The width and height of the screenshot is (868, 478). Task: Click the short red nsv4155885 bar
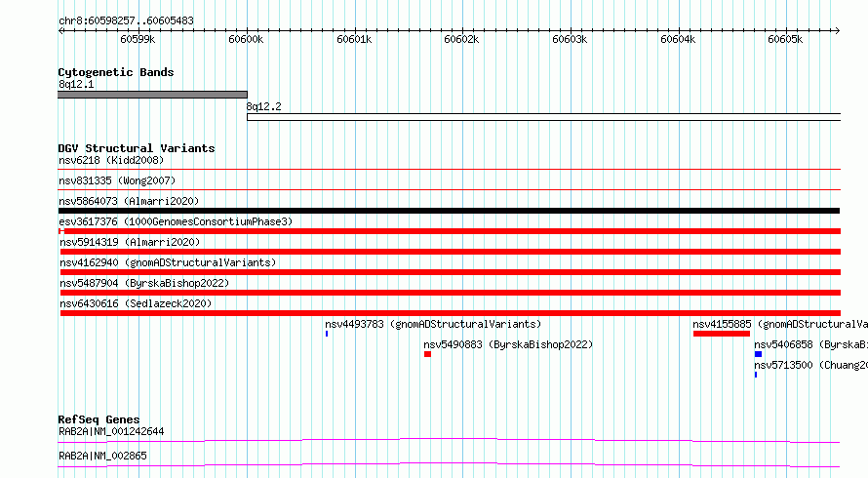coord(722,334)
